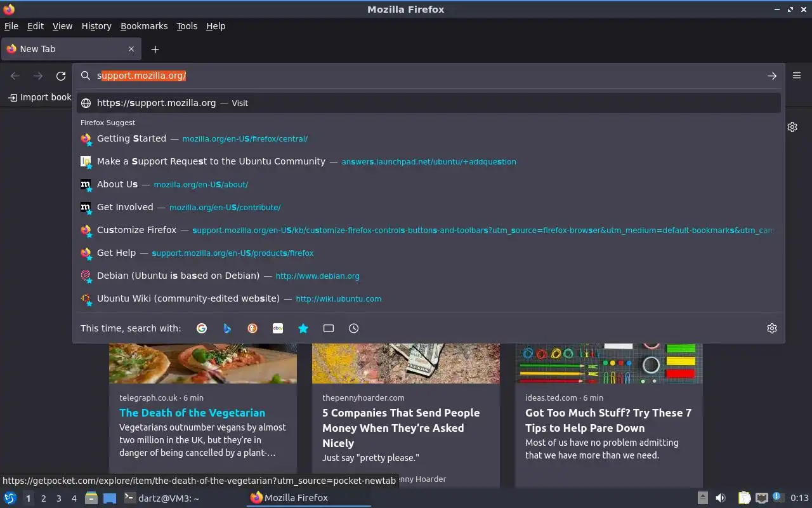The width and height of the screenshot is (812, 508).
Task: Select Make a Support Request to Ubuntu Community
Action: [429, 161]
